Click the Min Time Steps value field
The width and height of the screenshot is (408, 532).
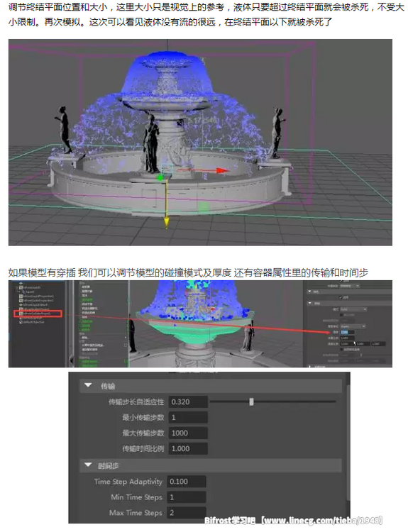tap(187, 497)
